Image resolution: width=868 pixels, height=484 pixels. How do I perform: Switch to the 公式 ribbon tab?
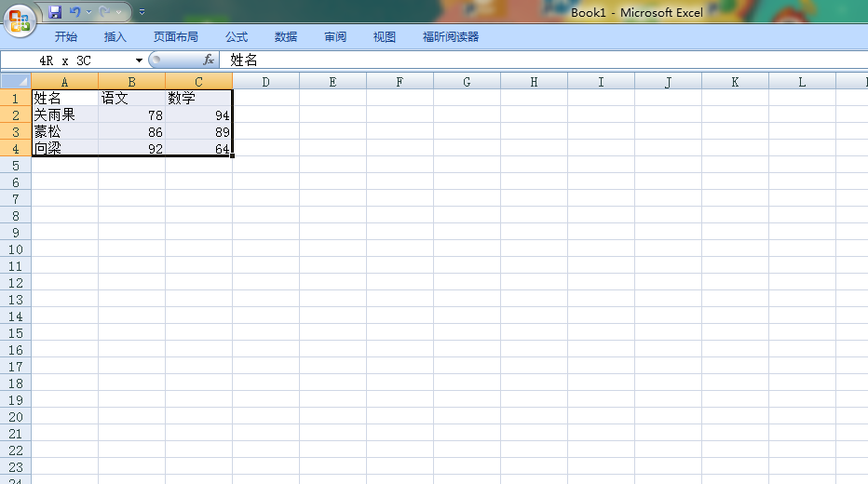(237, 37)
